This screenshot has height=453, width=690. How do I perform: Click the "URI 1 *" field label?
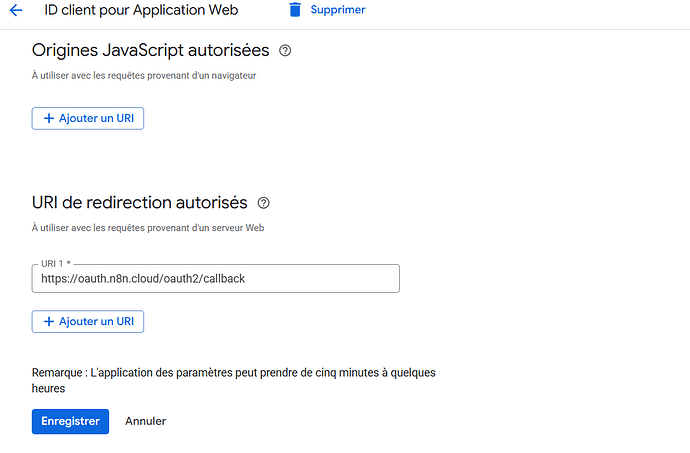pyautogui.click(x=58, y=264)
